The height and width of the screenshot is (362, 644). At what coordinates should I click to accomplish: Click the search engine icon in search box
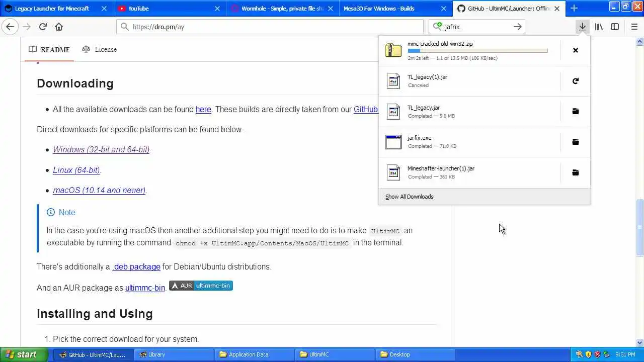(x=438, y=27)
